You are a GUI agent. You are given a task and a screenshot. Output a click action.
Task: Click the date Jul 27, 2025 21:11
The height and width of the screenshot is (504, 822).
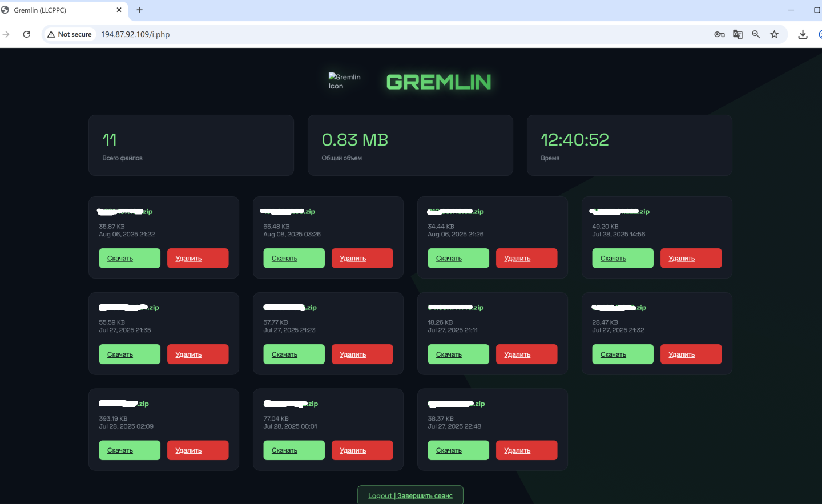click(453, 330)
